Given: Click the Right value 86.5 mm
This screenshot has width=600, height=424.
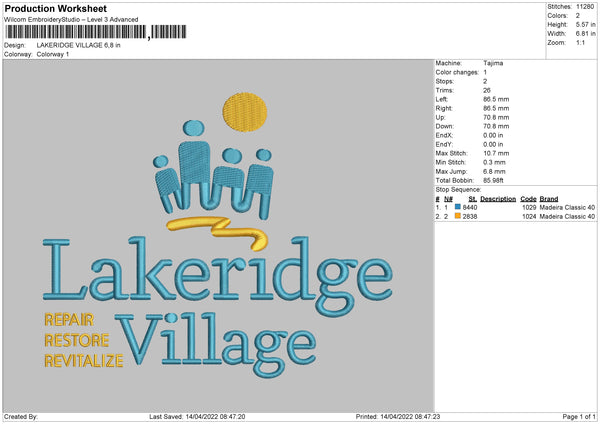Looking at the screenshot, I should (x=496, y=108).
